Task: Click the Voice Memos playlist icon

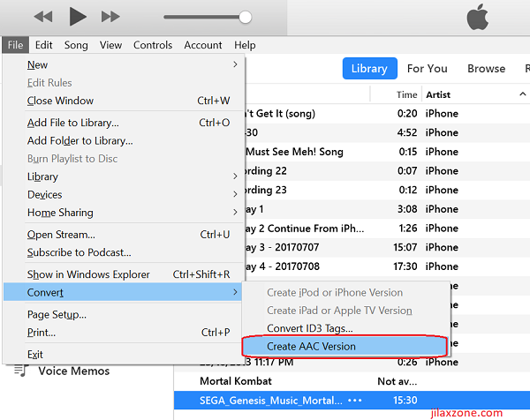Action: [21, 371]
